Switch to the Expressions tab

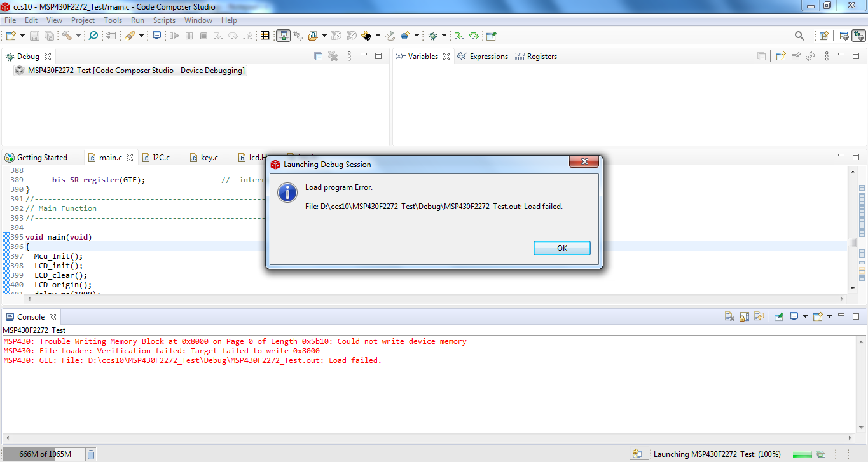(483, 57)
